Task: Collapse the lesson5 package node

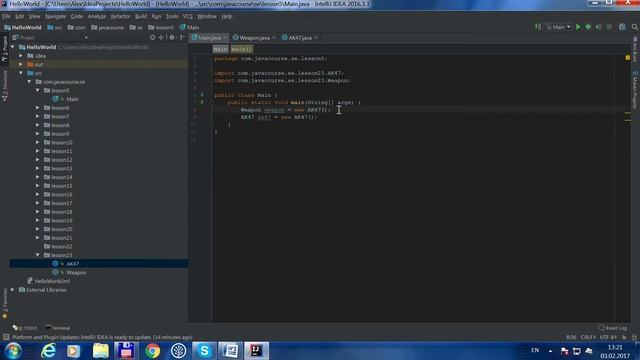Action: pyautogui.click(x=38, y=90)
